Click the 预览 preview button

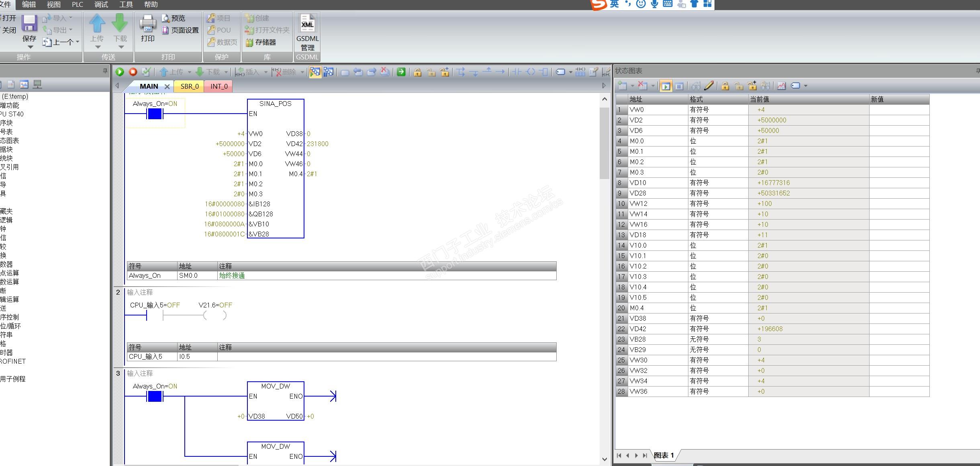click(174, 18)
